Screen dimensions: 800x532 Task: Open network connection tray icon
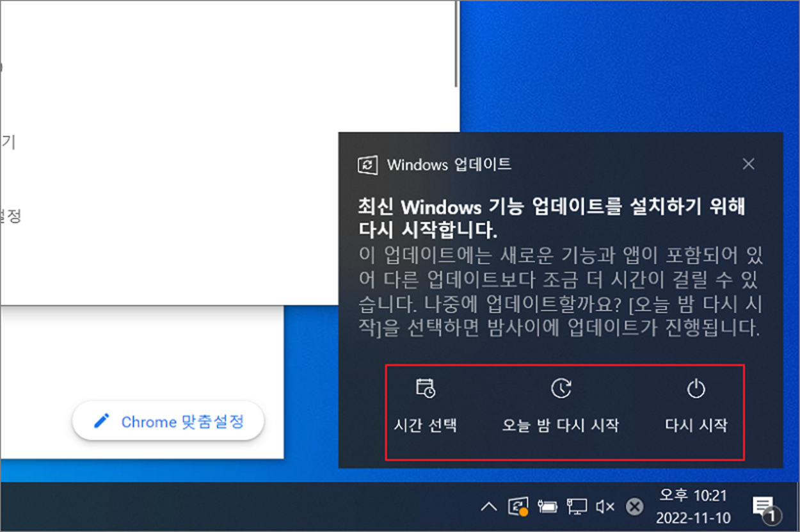click(x=577, y=507)
